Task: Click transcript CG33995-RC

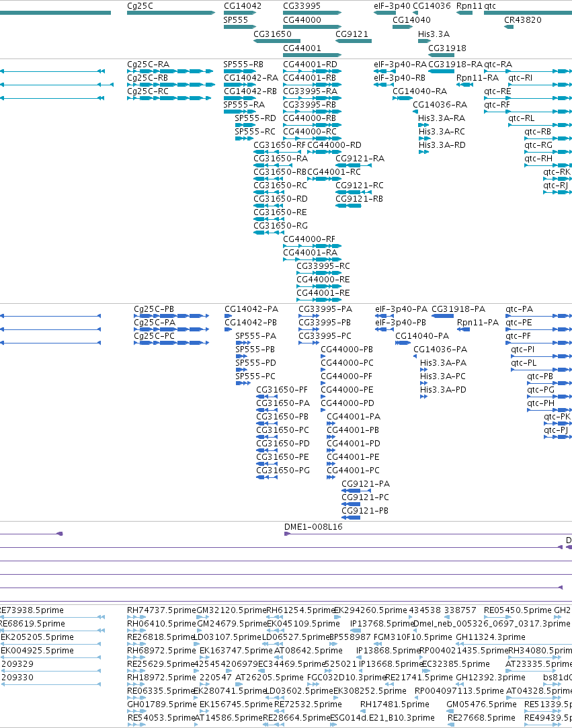Action: point(323,266)
